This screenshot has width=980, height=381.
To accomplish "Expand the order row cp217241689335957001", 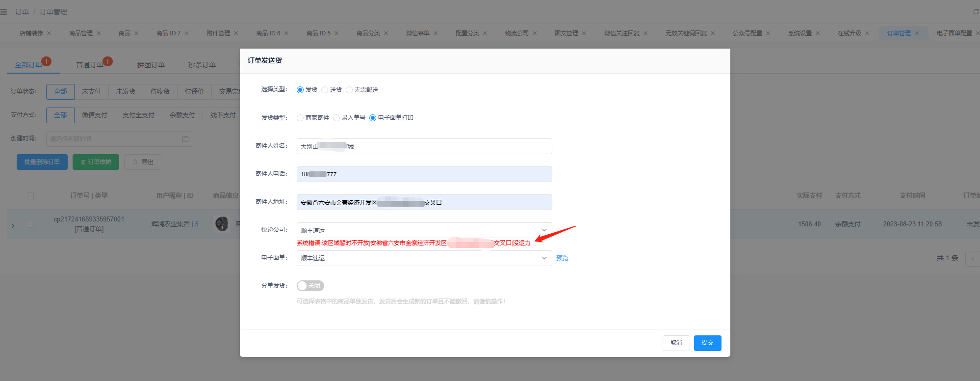I will [x=13, y=226].
